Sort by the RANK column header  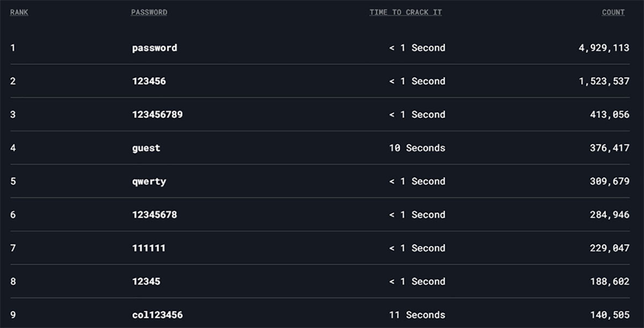[19, 12]
